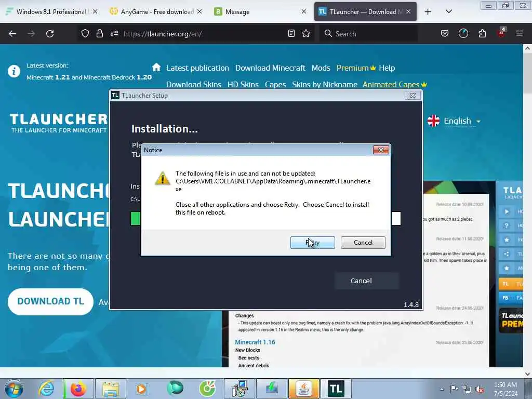Click the info icon beside Latest version
Viewport: 532px width, 399px height.
tap(14, 71)
